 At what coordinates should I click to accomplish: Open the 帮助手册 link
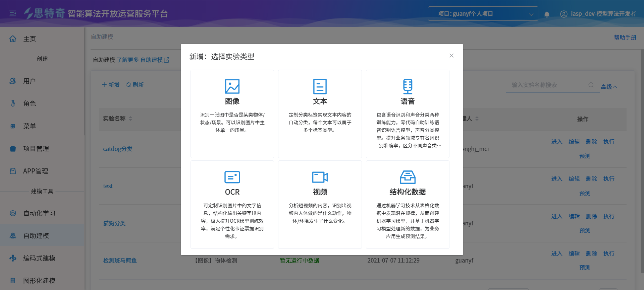625,38
